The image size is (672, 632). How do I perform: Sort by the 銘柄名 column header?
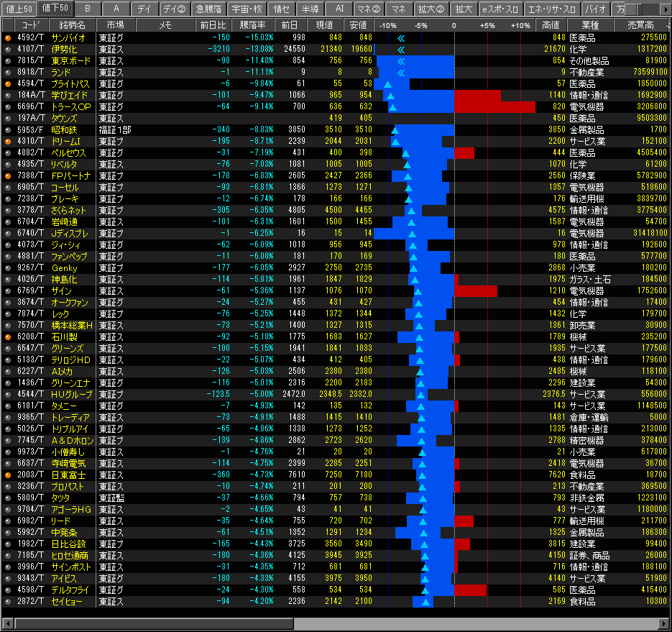point(72,25)
